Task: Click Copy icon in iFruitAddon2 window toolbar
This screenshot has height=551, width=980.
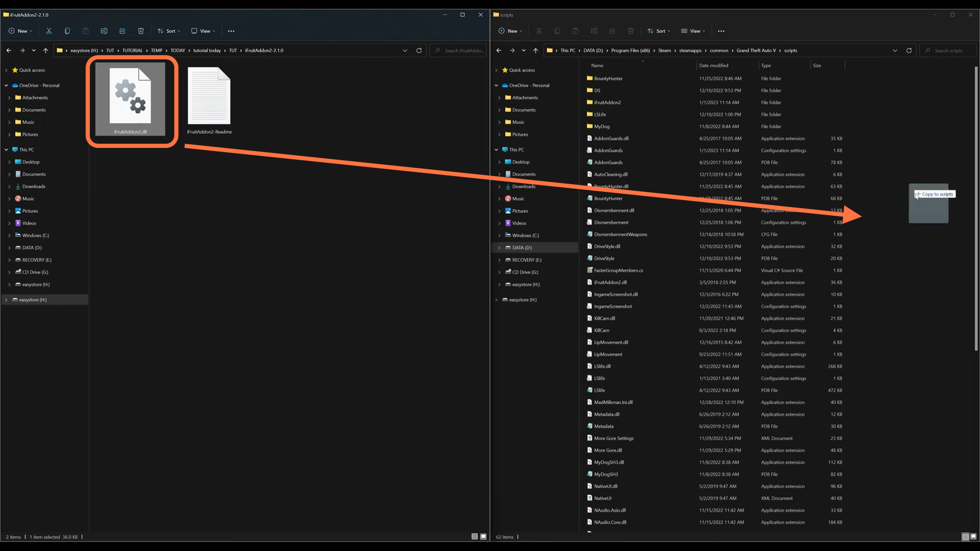Action: [67, 31]
